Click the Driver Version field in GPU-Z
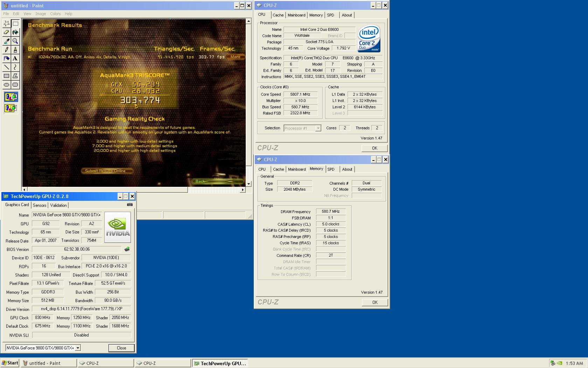 (x=82, y=309)
